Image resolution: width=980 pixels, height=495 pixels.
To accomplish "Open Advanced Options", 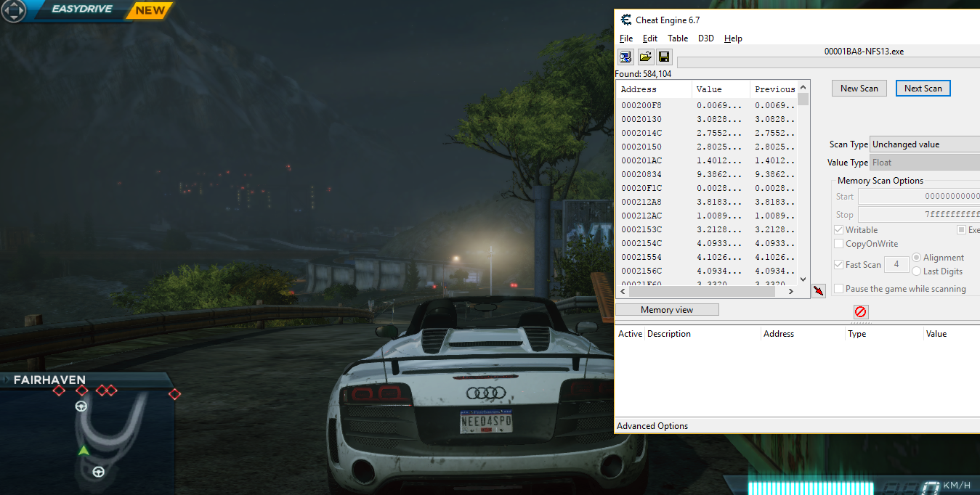I will 652,426.
